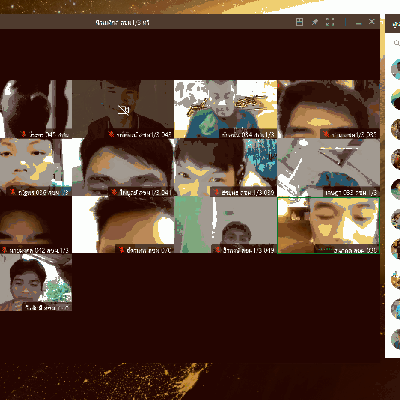Pin the video window on top

(x=314, y=22)
